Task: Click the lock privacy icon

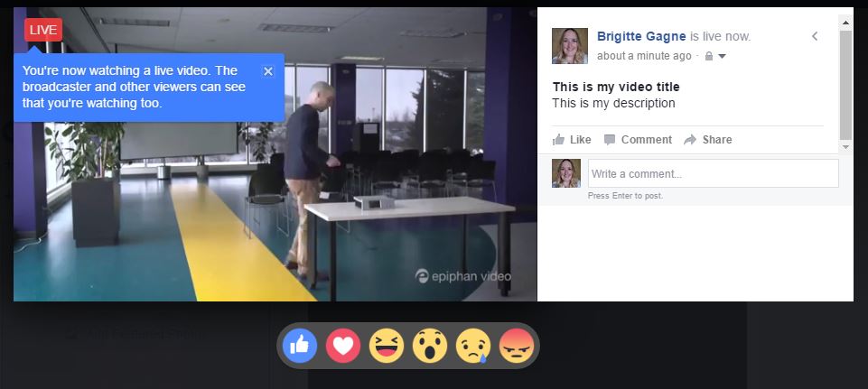Action: [708, 56]
